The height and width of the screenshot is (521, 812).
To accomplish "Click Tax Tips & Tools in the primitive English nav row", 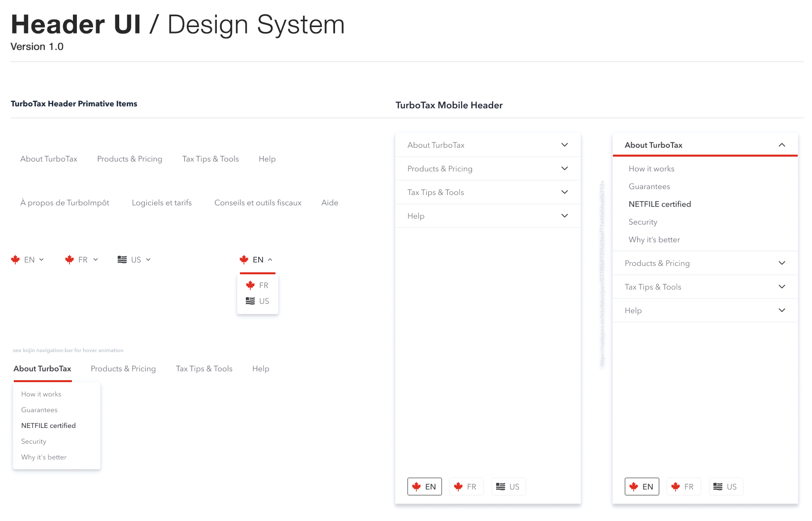I will pos(210,159).
